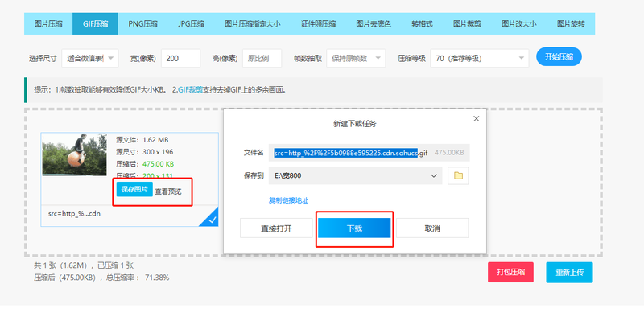Go to the 图片旋转 tab
The width and height of the screenshot is (644, 329).
[x=571, y=24]
